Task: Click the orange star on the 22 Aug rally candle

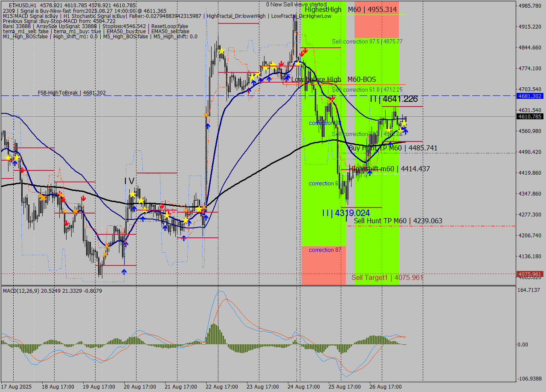Action: pyautogui.click(x=206, y=115)
